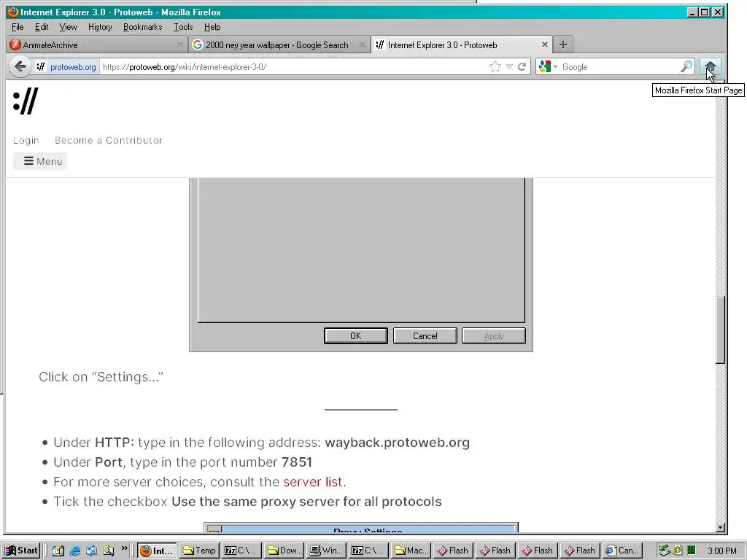747x560 pixels.
Task: Open the server list link
Action: [313, 482]
